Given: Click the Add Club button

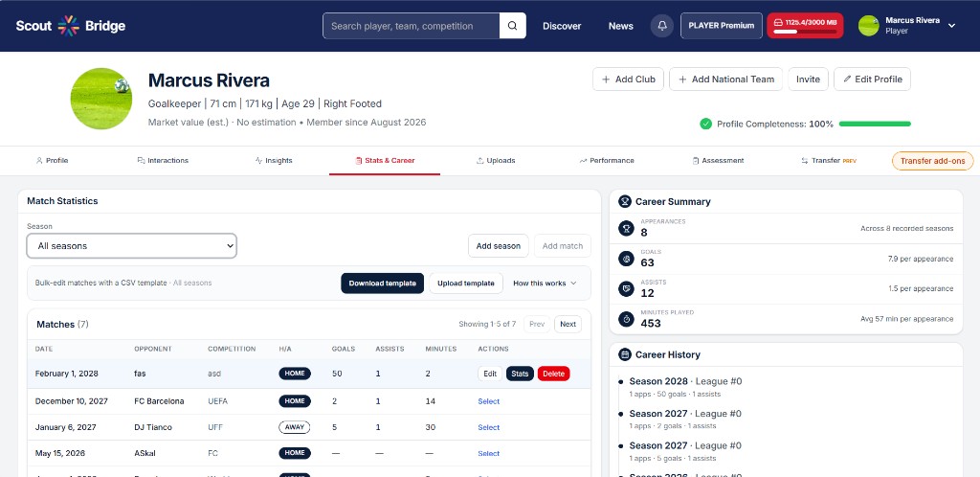Looking at the screenshot, I should [628, 79].
